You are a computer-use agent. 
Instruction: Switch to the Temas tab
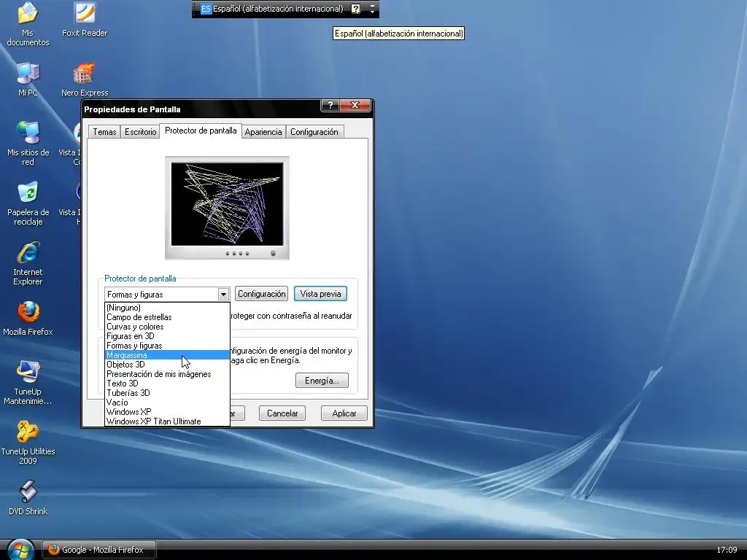[104, 132]
